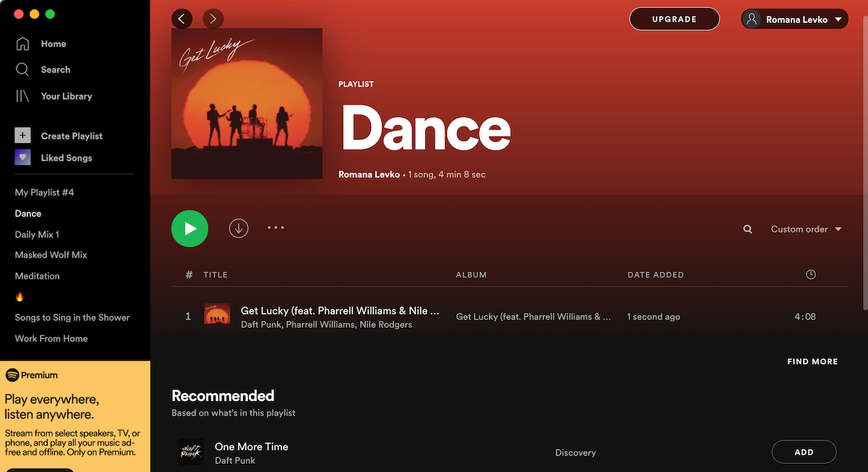Open the playlist options ellipsis menu
868x472 pixels.
(x=276, y=228)
